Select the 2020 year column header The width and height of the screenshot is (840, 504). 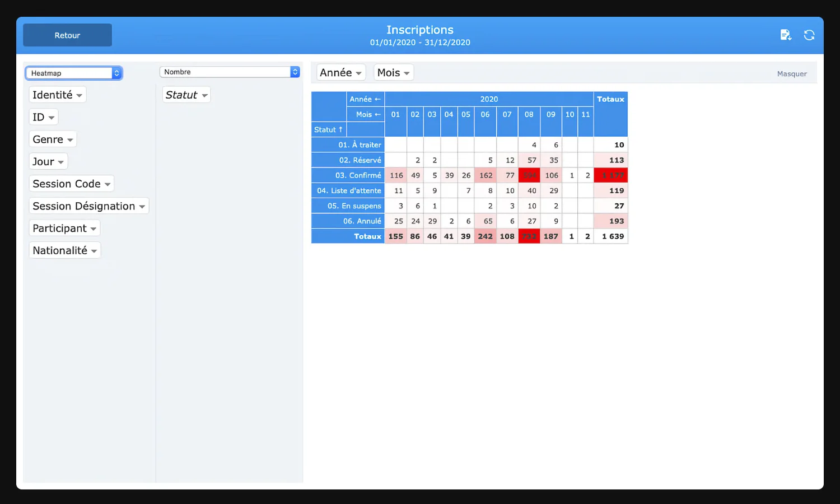point(488,99)
